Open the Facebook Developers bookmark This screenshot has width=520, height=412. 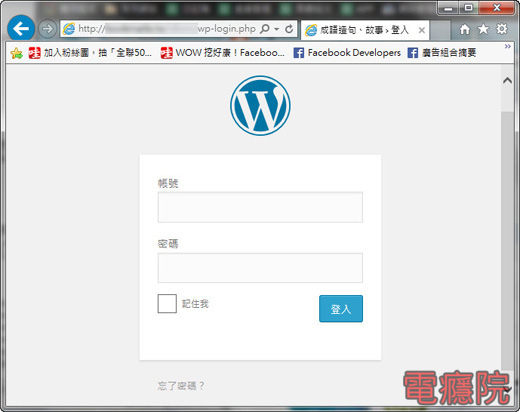347,53
